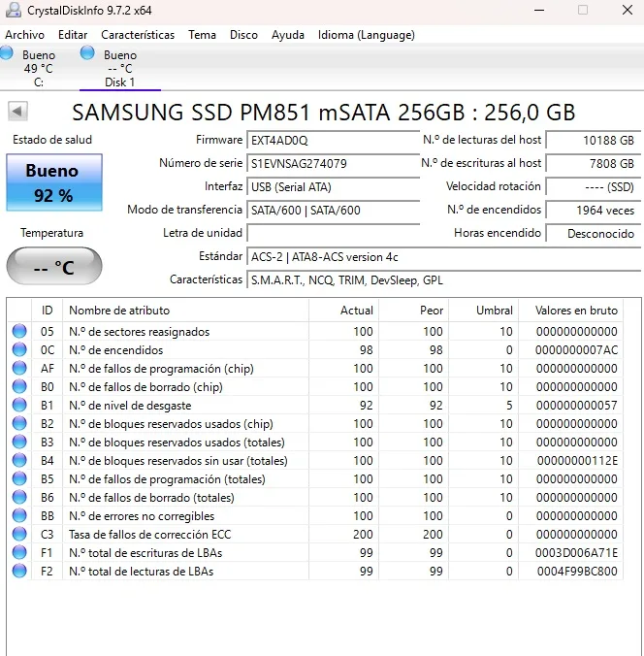Click raw value 0000000112E

pos(577,460)
